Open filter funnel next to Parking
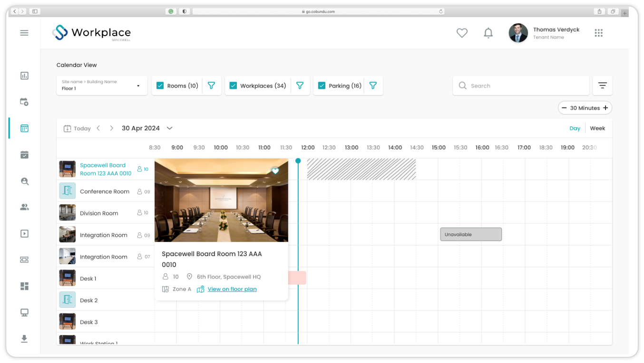 (x=373, y=86)
